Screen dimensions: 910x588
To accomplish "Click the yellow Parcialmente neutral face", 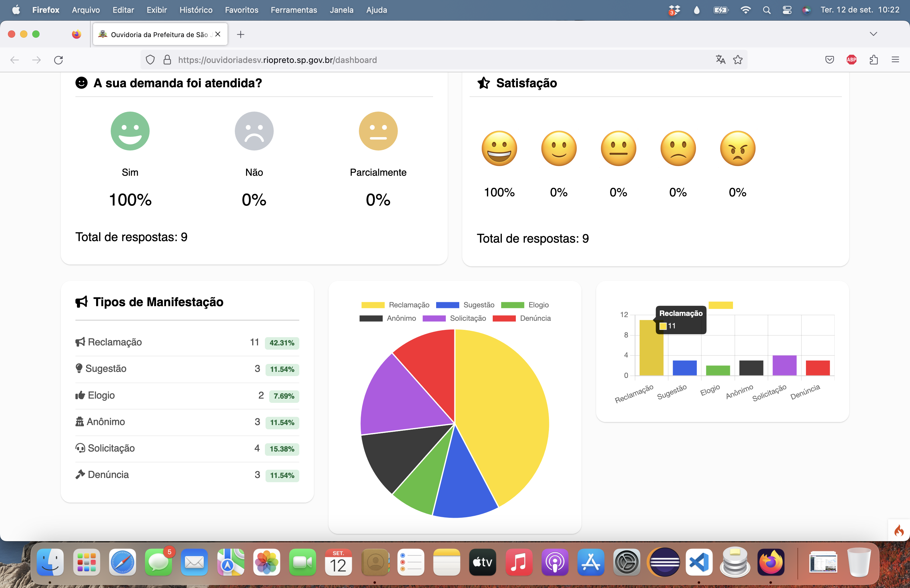I will pyautogui.click(x=378, y=131).
